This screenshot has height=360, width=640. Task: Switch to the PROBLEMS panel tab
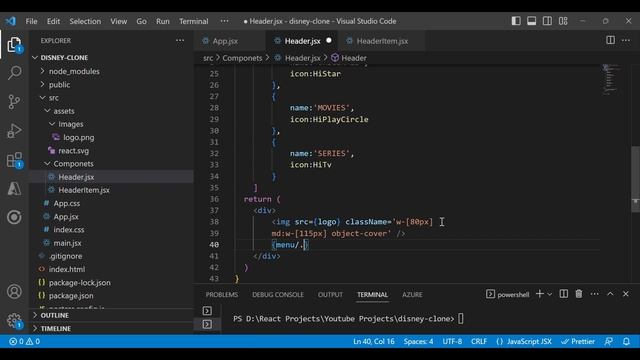click(222, 295)
